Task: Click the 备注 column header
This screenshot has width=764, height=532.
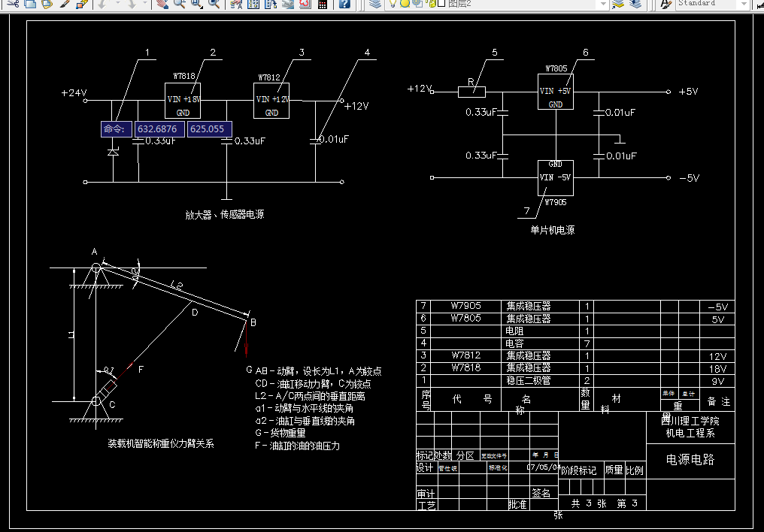Action: click(718, 401)
